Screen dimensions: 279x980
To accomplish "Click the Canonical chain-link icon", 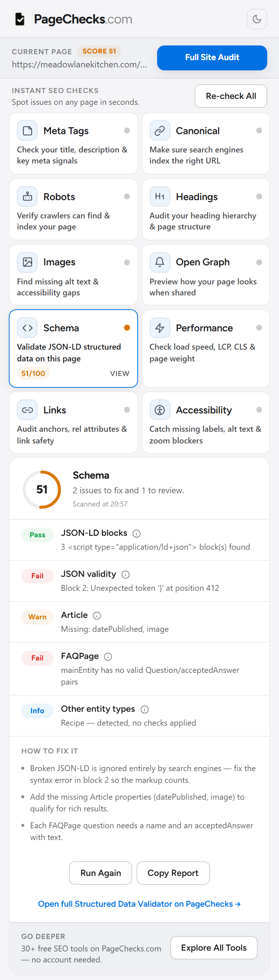I will click(160, 131).
